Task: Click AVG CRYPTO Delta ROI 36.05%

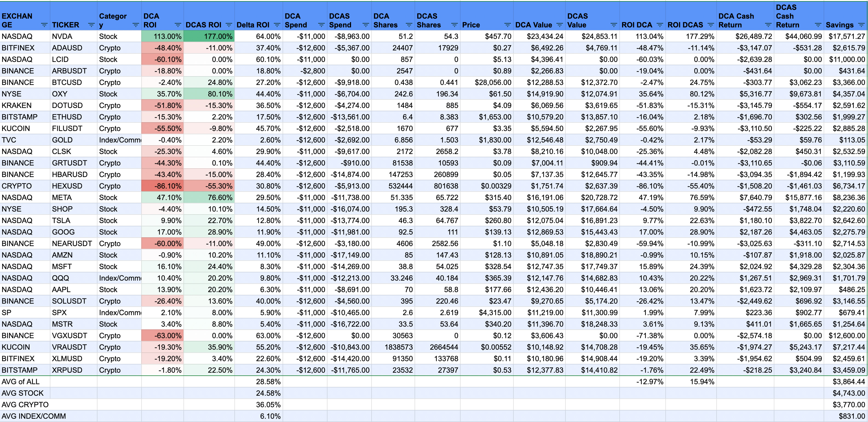Action: pos(258,404)
